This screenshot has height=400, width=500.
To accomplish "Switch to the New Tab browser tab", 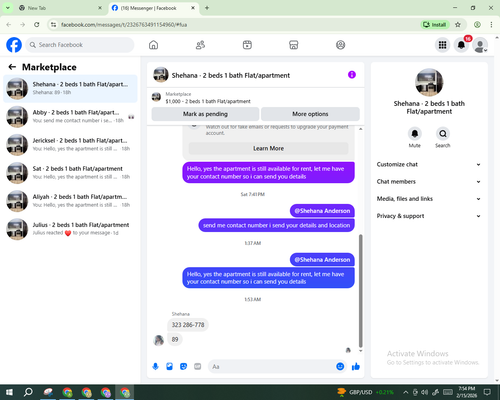I will point(60,8).
